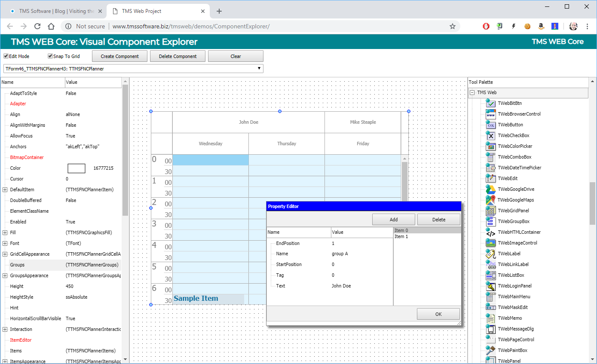
Task: Select the TWebLabel palette icon
Action: click(490, 254)
